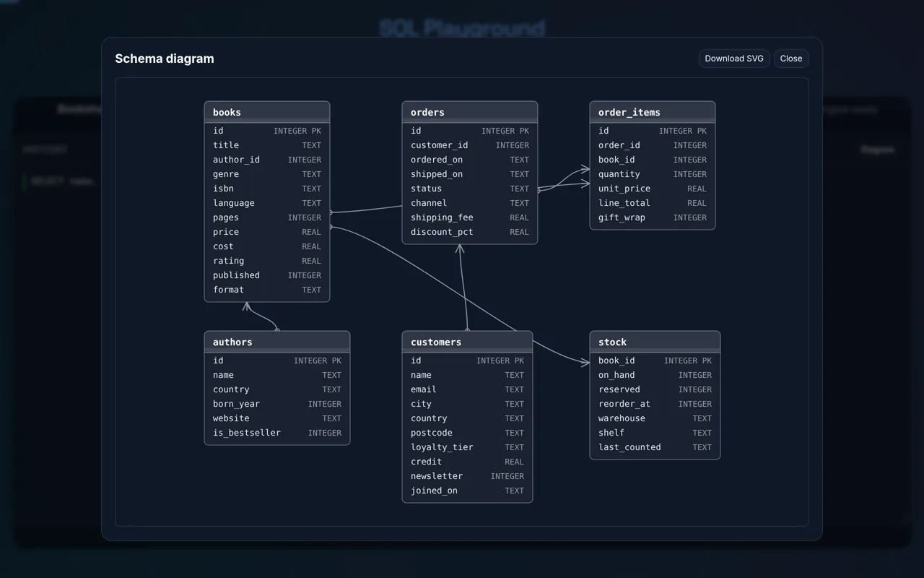924x578 pixels.
Task: Click the format column in books
Action: (x=267, y=290)
